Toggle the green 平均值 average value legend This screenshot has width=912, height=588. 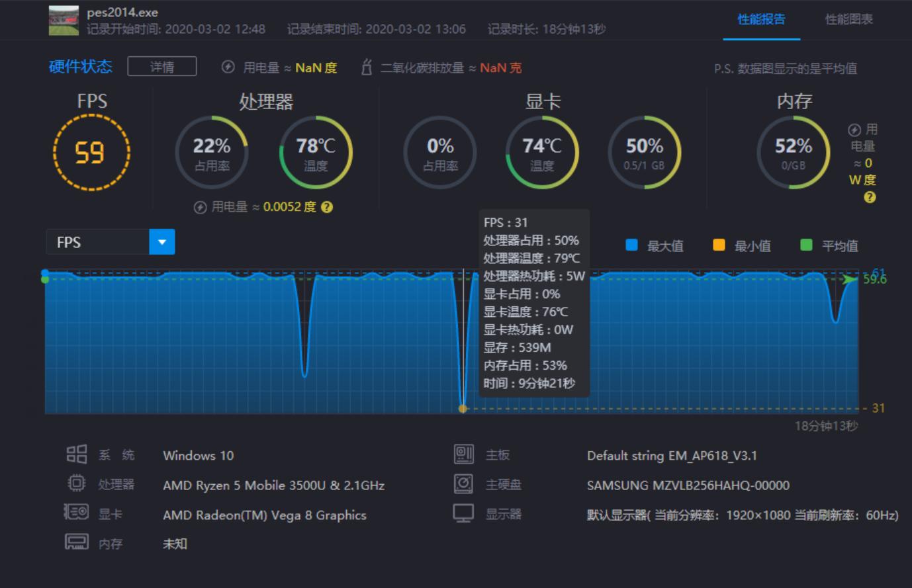(806, 245)
